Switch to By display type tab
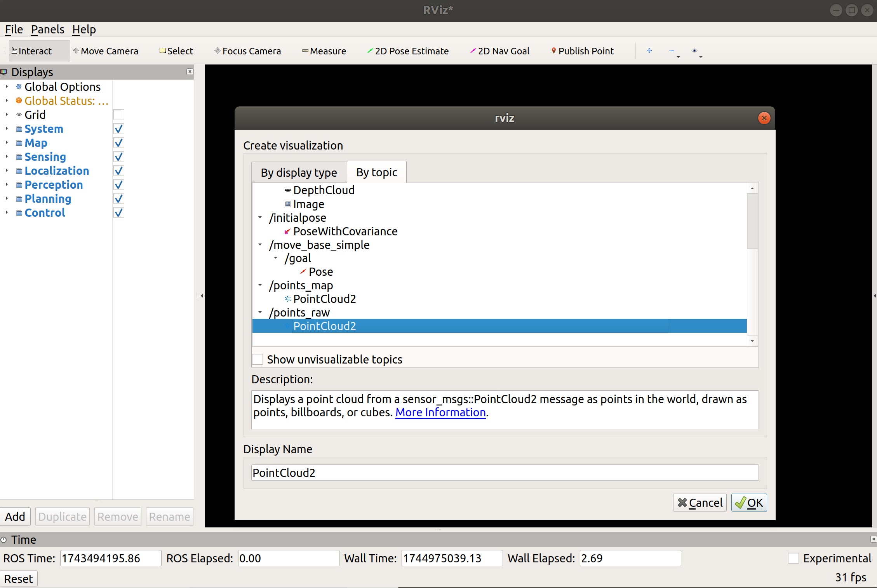This screenshot has height=588, width=877. (x=299, y=172)
